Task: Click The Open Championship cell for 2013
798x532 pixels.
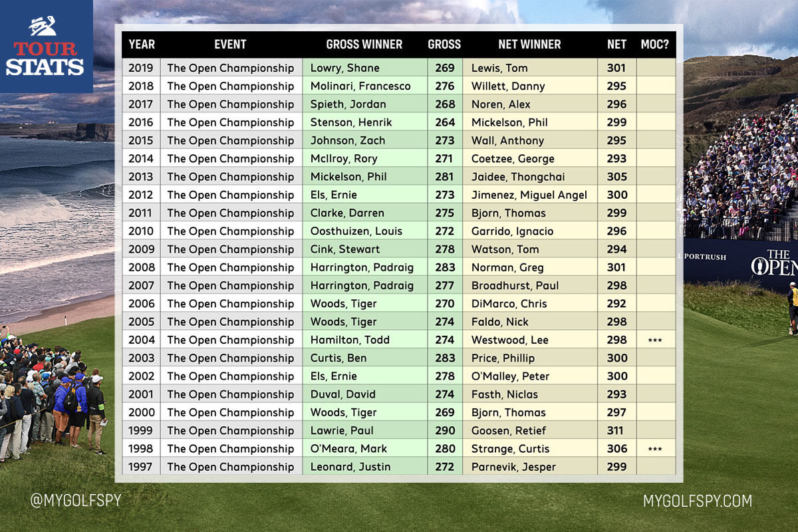Action: 230,177
